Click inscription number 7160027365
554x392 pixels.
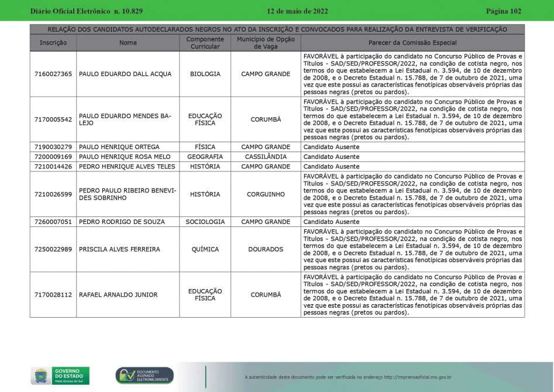pos(53,74)
